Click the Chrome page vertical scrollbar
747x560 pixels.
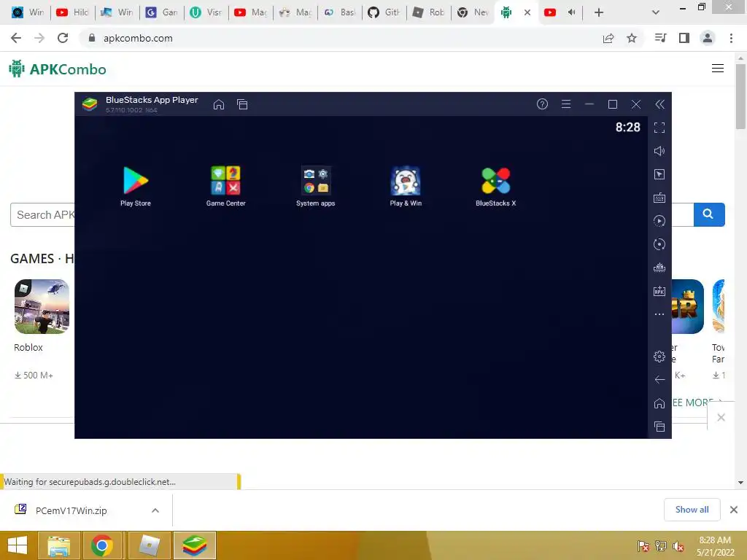pyautogui.click(x=740, y=97)
